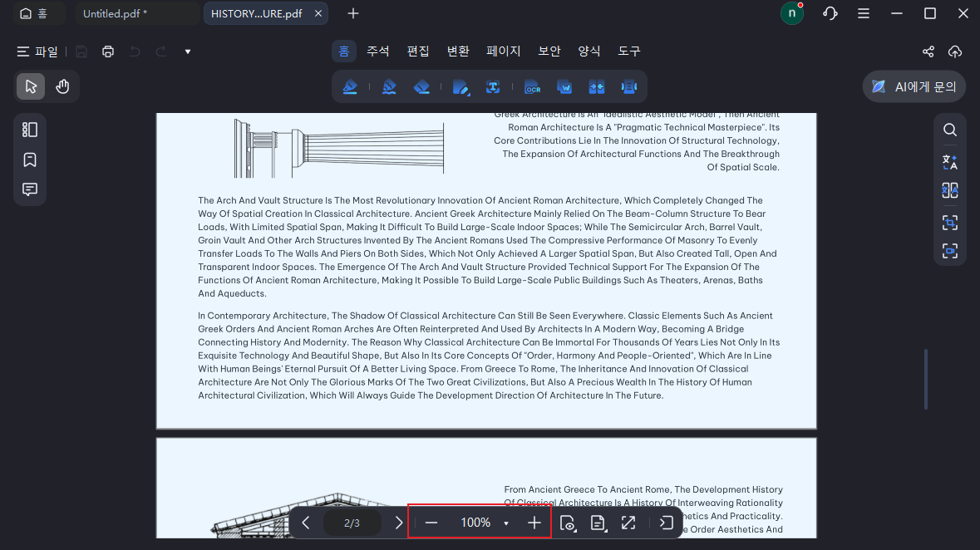Run OCR on the document
The width and height of the screenshot is (980, 550).
pos(533,87)
